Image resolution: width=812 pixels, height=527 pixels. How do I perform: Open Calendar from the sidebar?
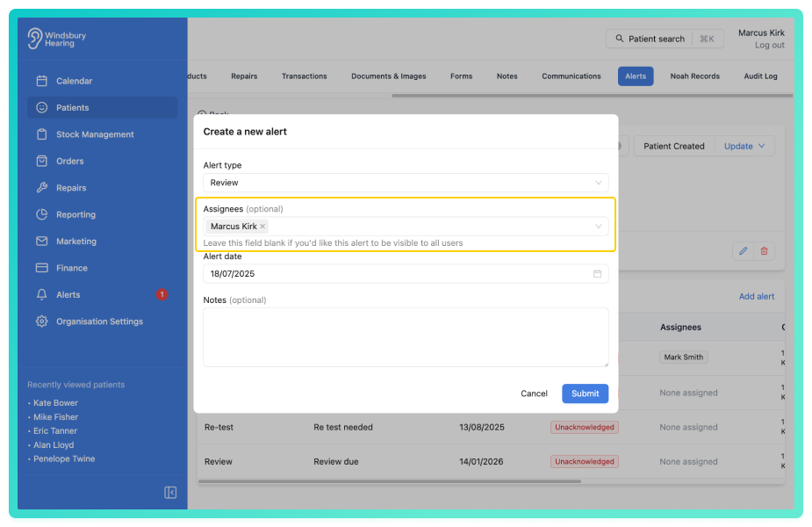[102, 81]
